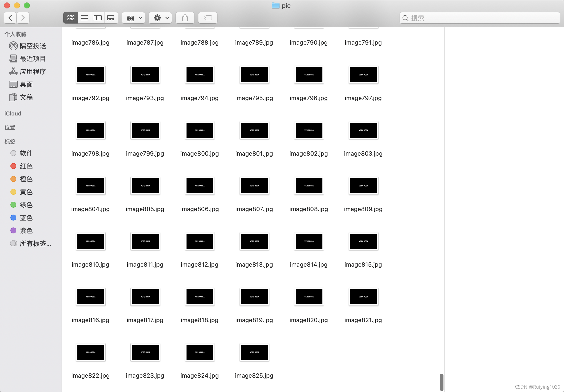Click the file name image812.jpg

pos(200,265)
